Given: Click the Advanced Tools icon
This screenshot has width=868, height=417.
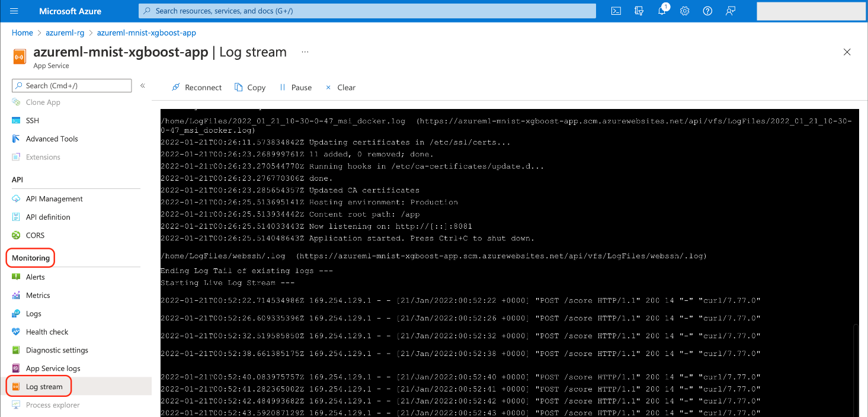Looking at the screenshot, I should (16, 139).
